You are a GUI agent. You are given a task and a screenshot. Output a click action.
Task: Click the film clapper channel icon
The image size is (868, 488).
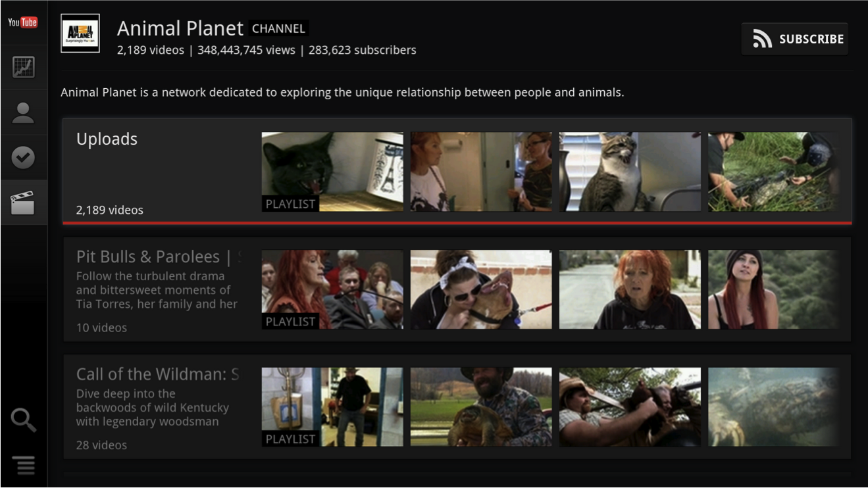tap(23, 201)
